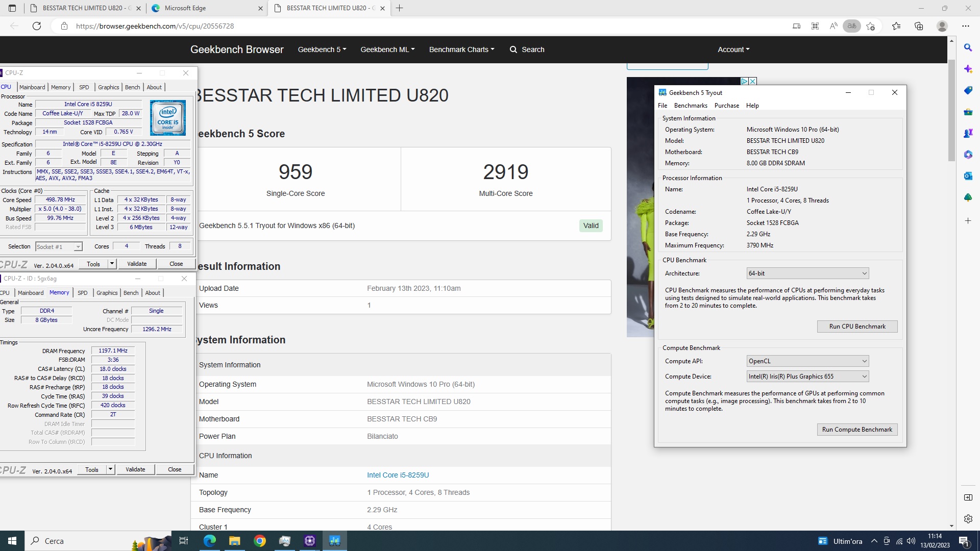Open the Compute API OpenCL dropdown
This screenshot has height=551, width=980.
(x=807, y=361)
